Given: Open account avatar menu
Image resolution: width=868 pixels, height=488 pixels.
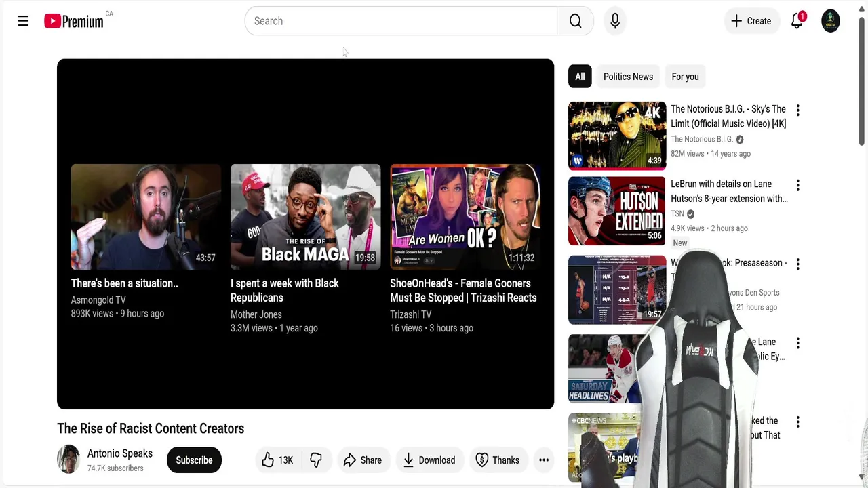Looking at the screenshot, I should [x=831, y=21].
